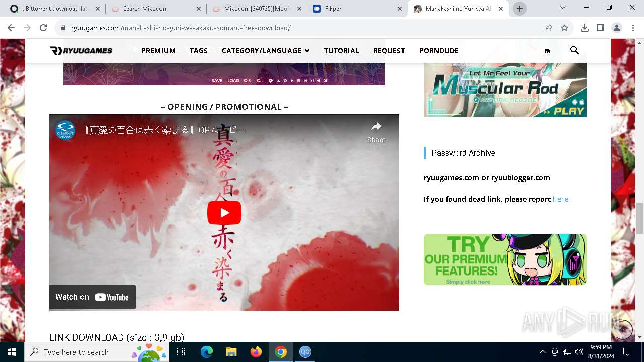Click the video title text link
The width and height of the screenshot is (644, 362).
tap(165, 130)
